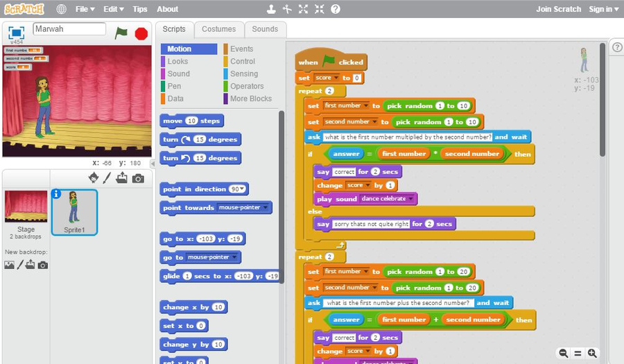
Task: Edit the project name field Marwah
Action: (x=69, y=28)
